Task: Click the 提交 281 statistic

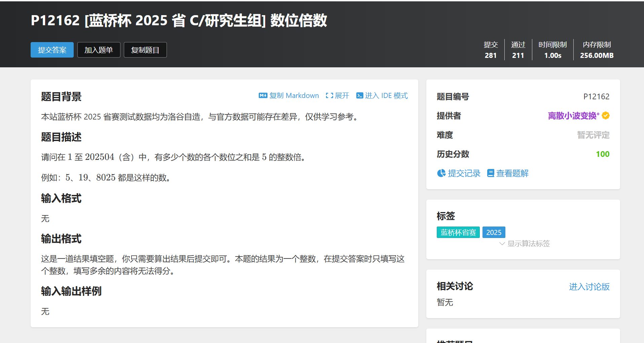Action: (x=491, y=50)
